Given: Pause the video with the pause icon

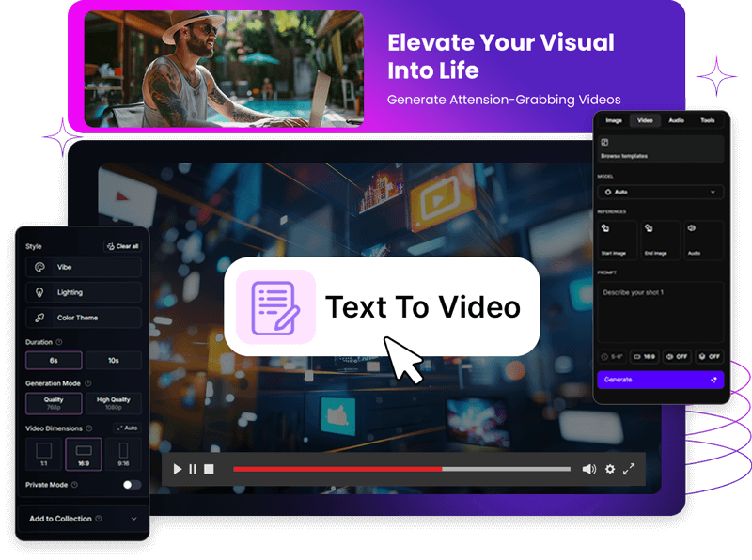Looking at the screenshot, I should [193, 469].
